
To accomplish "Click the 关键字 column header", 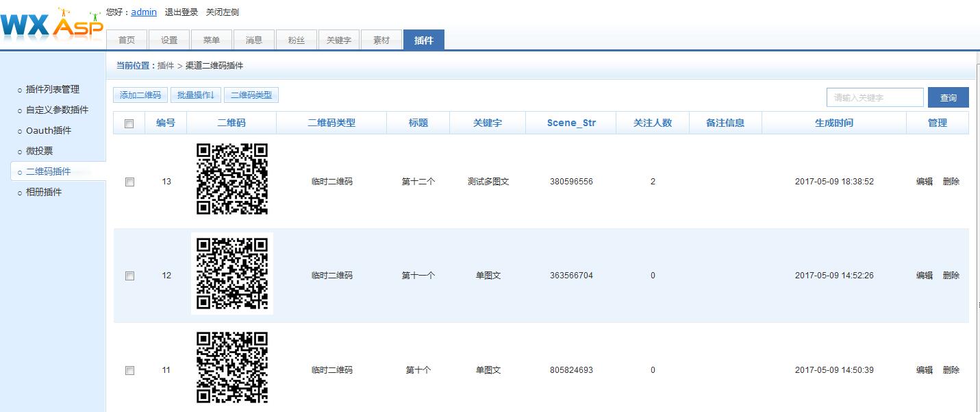I will (488, 123).
